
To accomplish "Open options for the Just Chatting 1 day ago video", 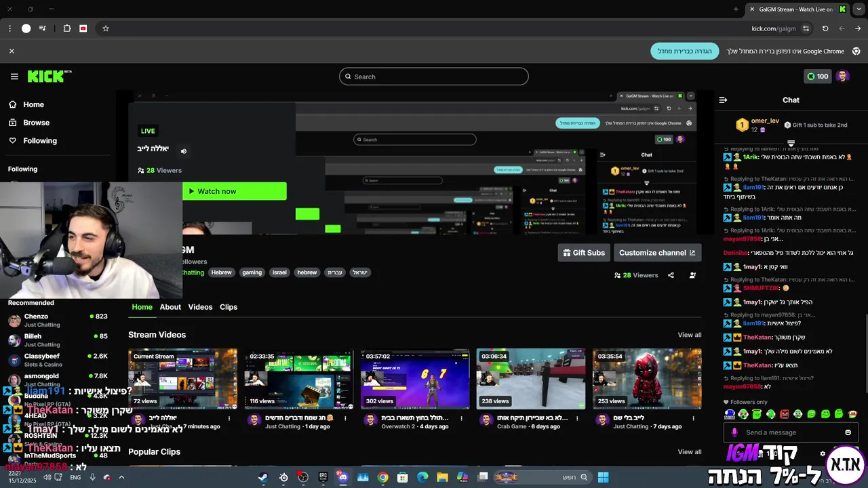I will (345, 418).
